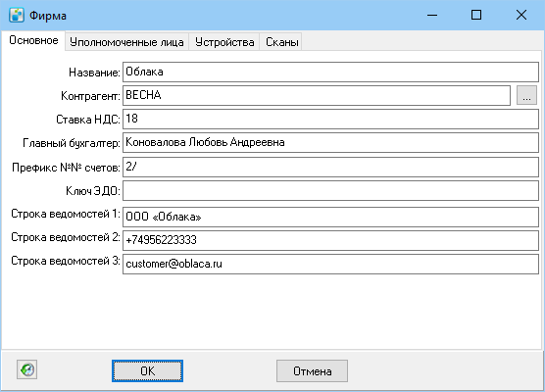Click the Название field containing Облака
The image size is (545, 392).
tap(330, 72)
